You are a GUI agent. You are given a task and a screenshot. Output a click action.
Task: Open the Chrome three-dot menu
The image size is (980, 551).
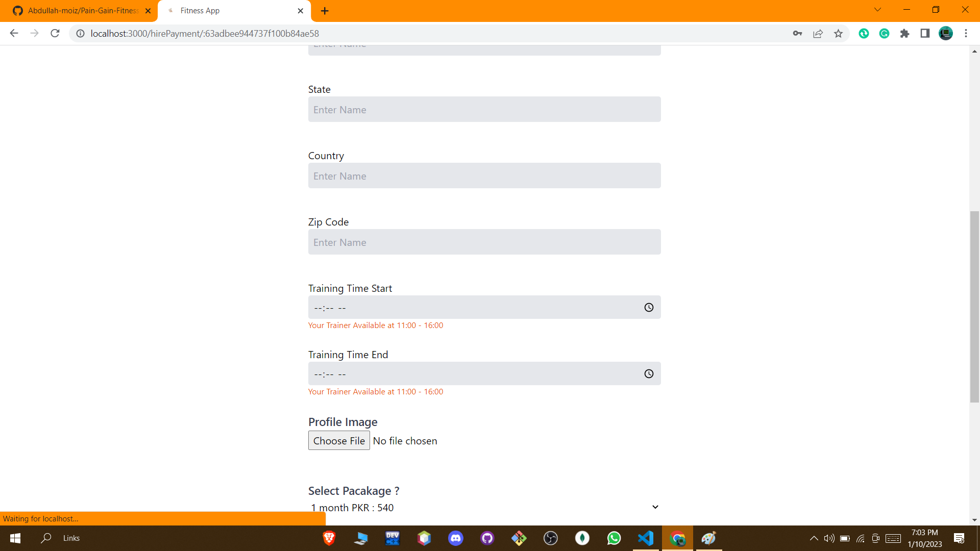tap(966, 34)
